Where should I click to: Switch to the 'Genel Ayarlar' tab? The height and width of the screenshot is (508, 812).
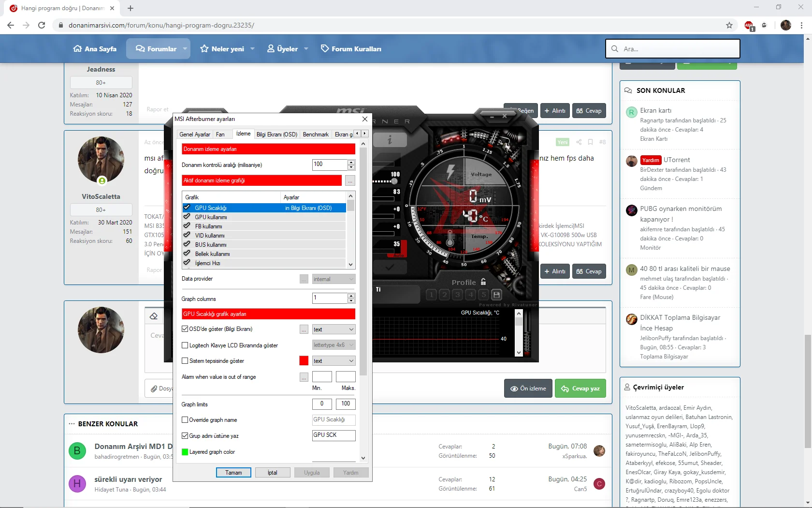[195, 134]
